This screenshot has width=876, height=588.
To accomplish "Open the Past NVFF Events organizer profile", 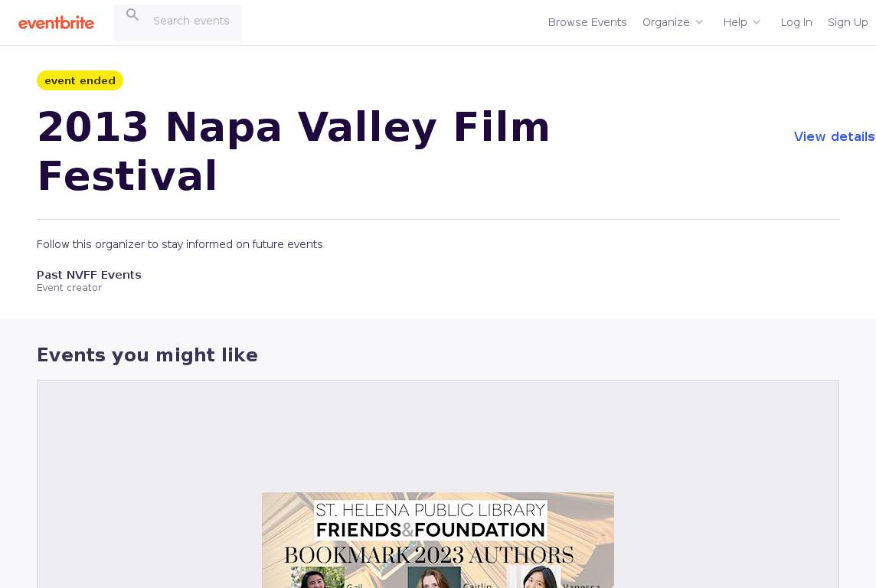I will pyautogui.click(x=89, y=275).
